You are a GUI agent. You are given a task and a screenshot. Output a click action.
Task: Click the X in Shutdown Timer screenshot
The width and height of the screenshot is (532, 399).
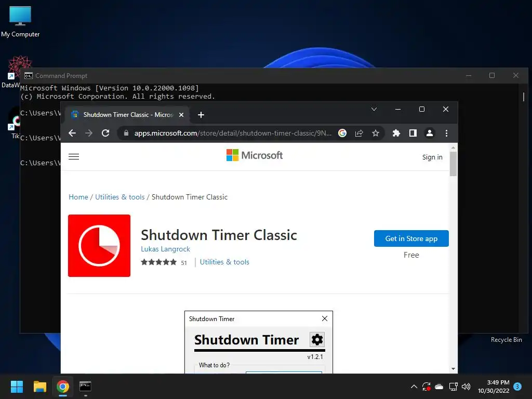tap(325, 318)
